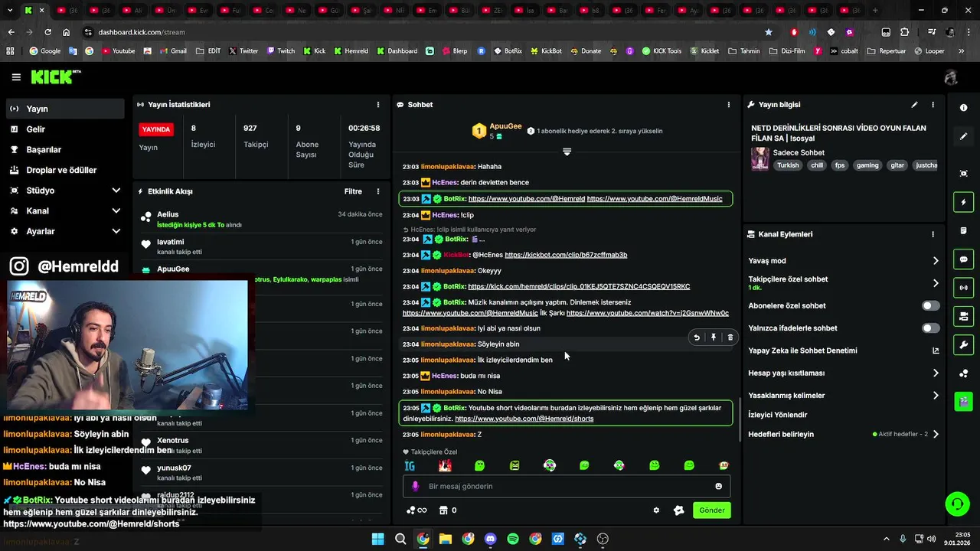The image size is (980, 551).
Task: Click the Turkish tag in stream info
Action: [x=787, y=165]
